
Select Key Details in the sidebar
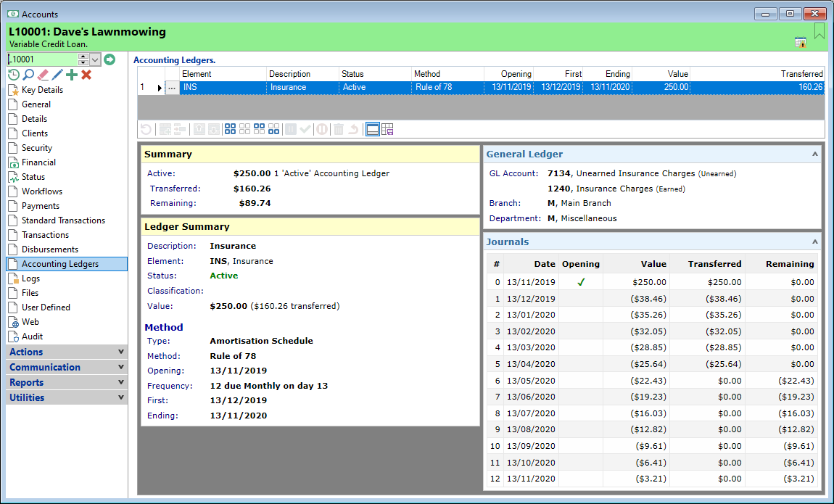[x=42, y=90]
